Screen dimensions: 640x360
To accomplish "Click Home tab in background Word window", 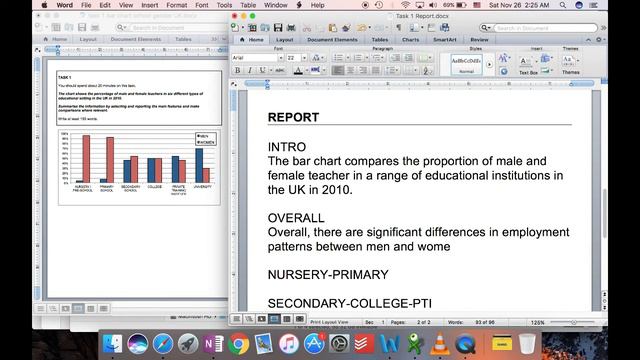I will click(x=56, y=39).
